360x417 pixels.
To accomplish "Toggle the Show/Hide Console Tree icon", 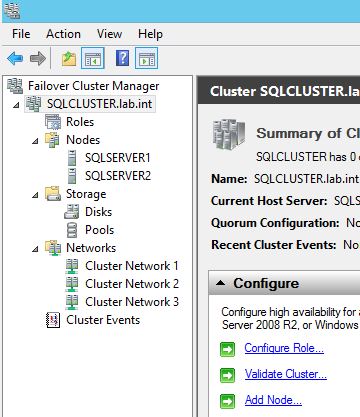I will [93, 58].
